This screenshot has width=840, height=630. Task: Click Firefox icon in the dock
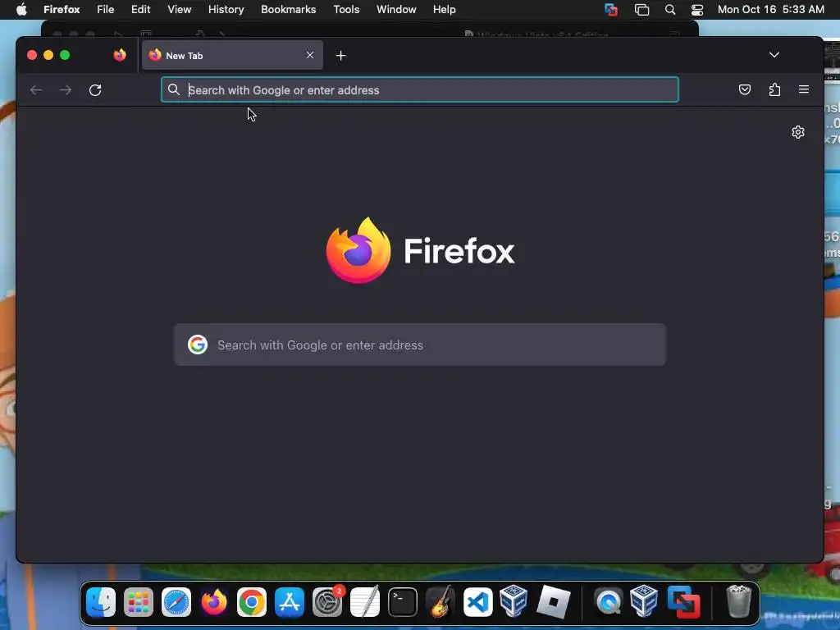[x=214, y=602]
